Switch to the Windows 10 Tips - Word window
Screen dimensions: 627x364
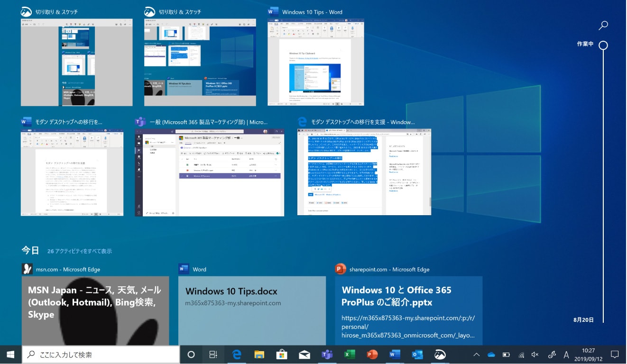click(316, 62)
